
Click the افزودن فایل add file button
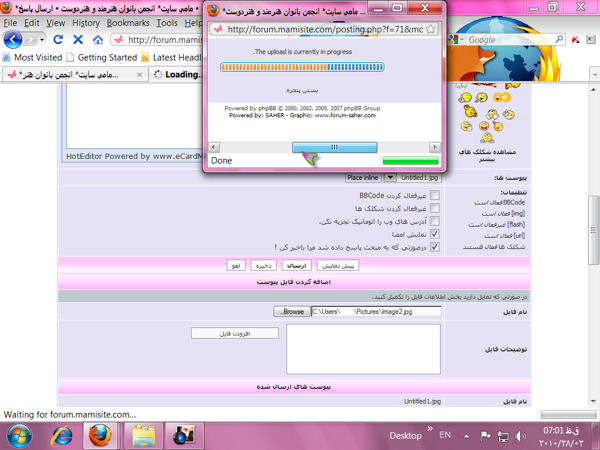(235, 333)
